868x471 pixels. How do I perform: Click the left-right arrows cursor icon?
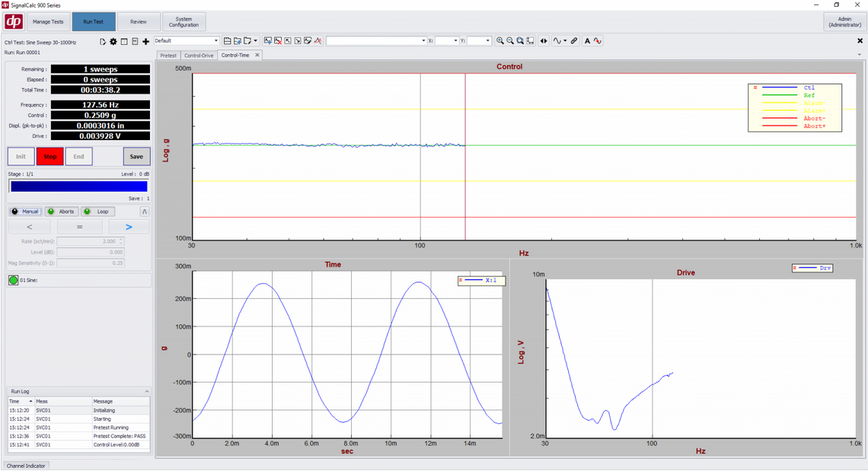(544, 41)
